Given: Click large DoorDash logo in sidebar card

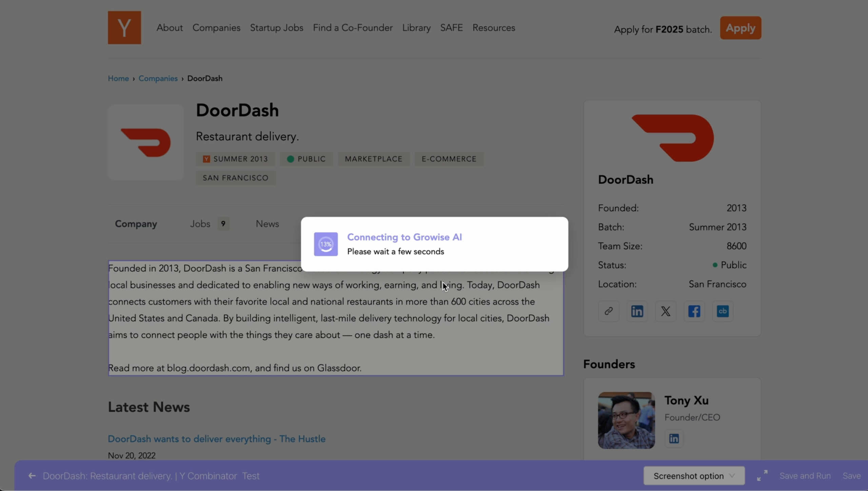Looking at the screenshot, I should coord(672,138).
